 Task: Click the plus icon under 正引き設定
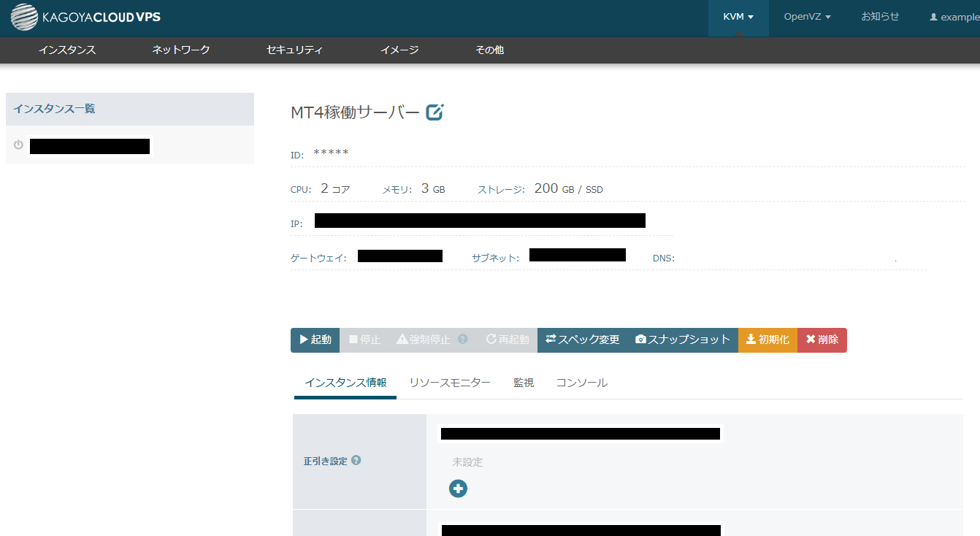(x=458, y=489)
